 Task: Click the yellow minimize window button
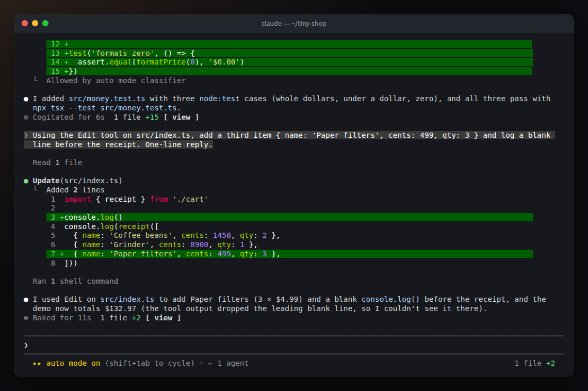pyautogui.click(x=35, y=23)
